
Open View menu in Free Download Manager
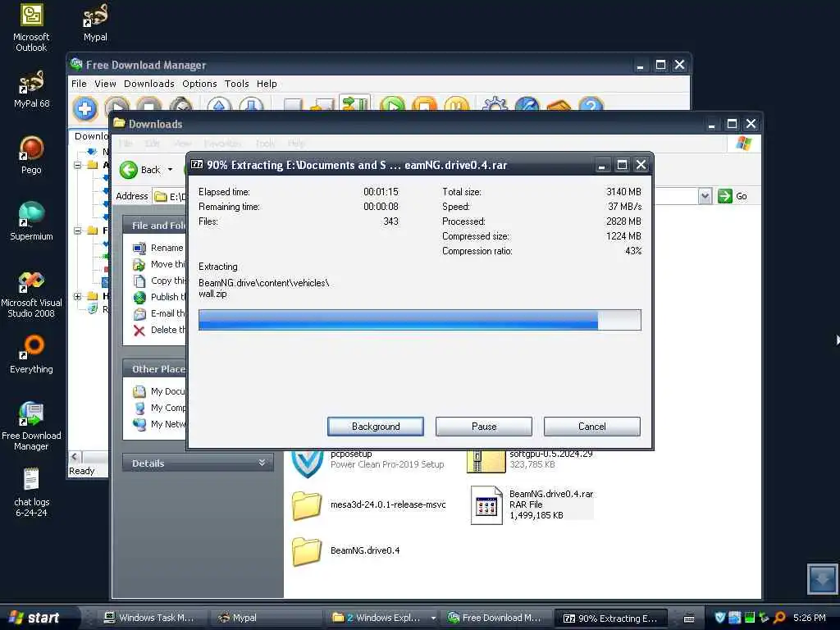click(105, 84)
